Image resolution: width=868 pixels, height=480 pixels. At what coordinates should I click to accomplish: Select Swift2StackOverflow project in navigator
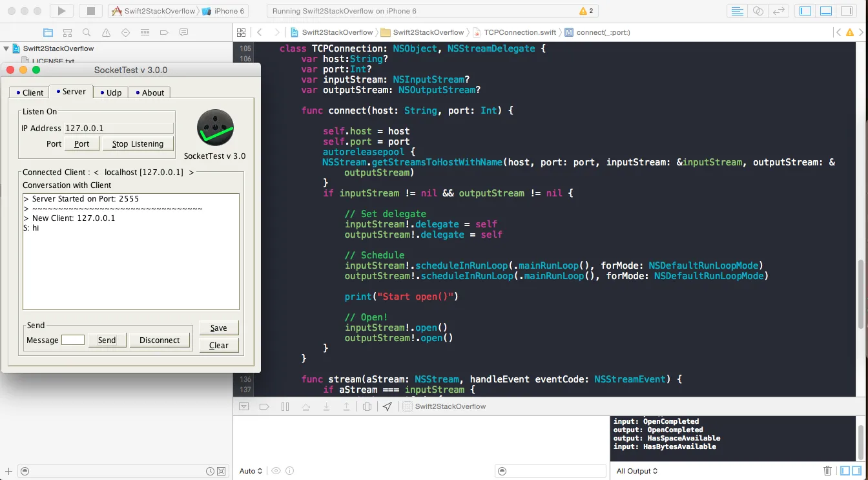[x=58, y=48]
